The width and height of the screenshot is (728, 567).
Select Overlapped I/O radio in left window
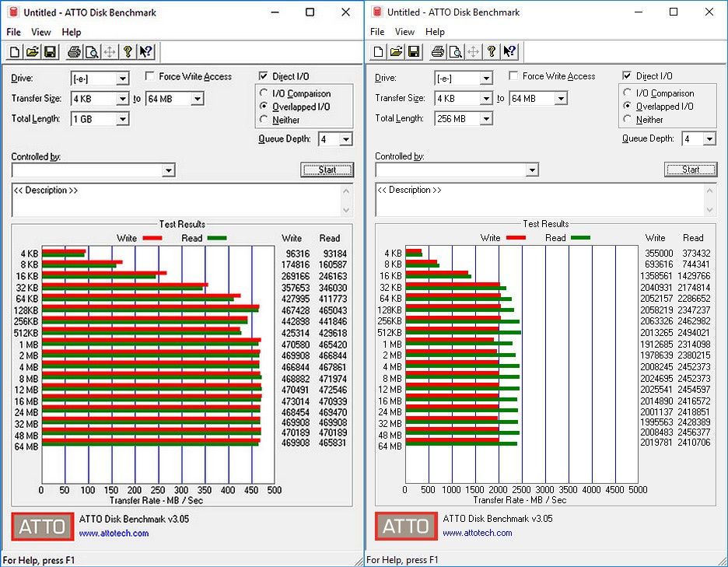[264, 106]
